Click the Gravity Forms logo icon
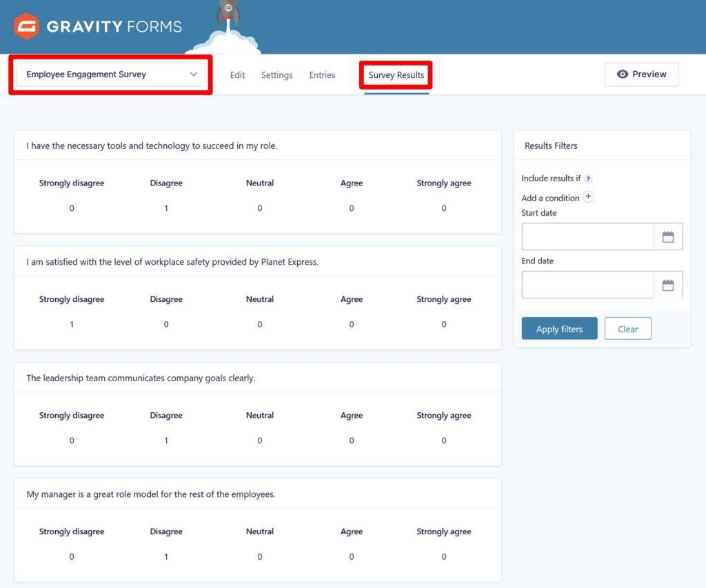 pos(26,26)
